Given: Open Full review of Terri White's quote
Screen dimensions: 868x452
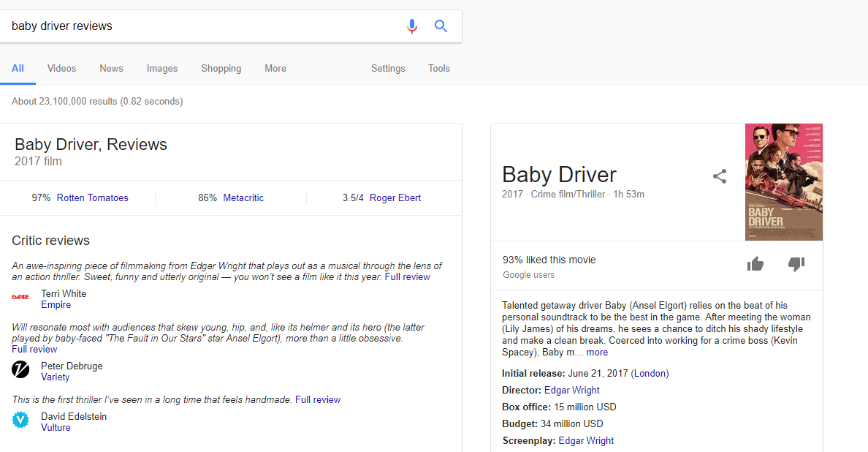Looking at the screenshot, I should (x=408, y=277).
